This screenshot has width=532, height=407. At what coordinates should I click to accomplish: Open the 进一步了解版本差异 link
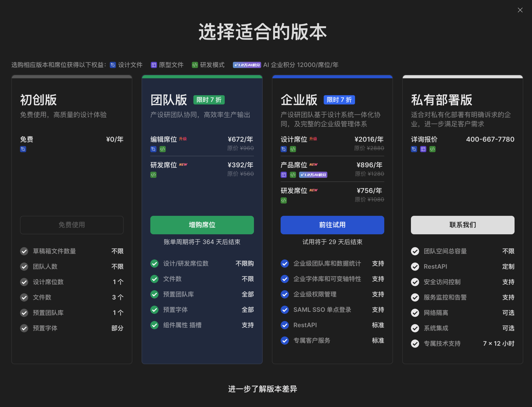pos(263,389)
